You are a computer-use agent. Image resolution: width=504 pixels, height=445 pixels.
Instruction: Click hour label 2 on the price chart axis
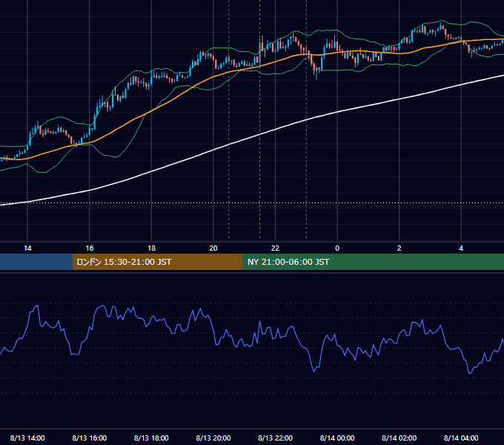[x=399, y=248]
